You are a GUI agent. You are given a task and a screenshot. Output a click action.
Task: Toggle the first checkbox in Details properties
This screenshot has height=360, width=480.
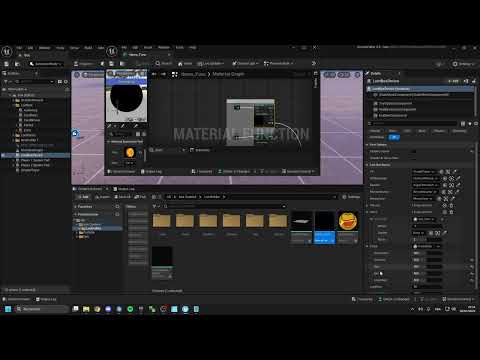[413, 151]
